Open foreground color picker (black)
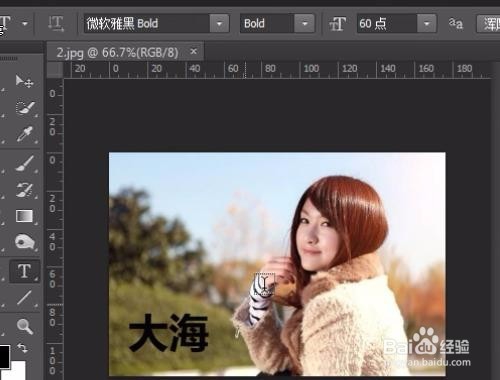This screenshot has height=380, width=500. [x=4, y=356]
